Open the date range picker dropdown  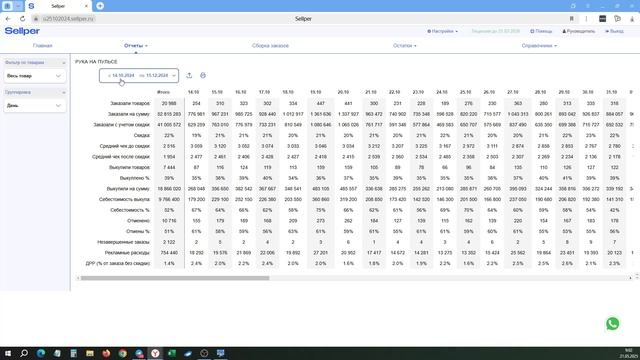(139, 76)
